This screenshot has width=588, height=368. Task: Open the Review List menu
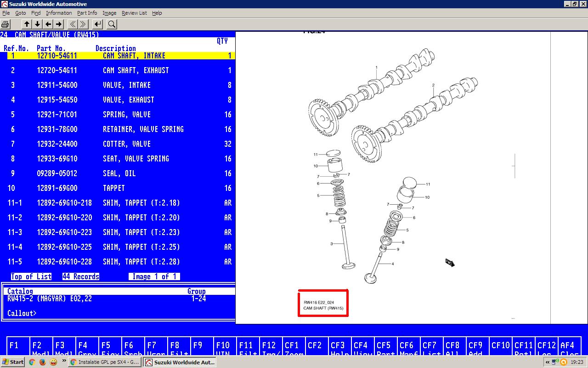coord(134,13)
